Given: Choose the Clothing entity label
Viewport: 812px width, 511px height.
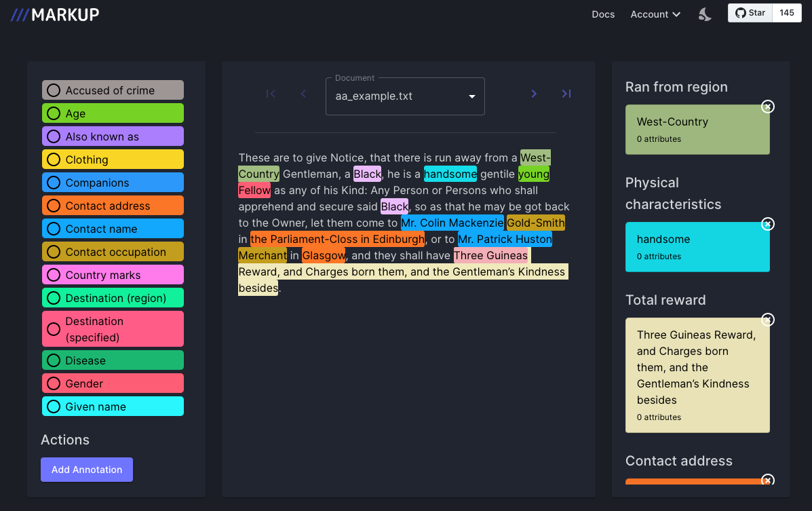Looking at the screenshot, I should 113,159.
